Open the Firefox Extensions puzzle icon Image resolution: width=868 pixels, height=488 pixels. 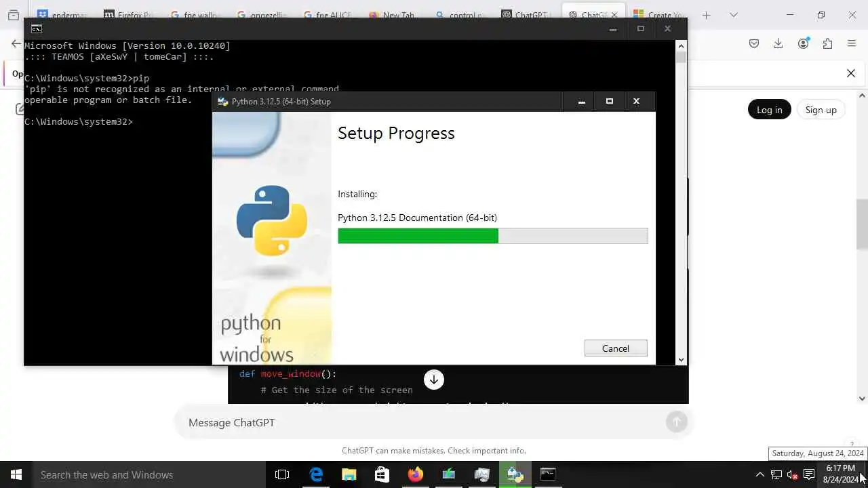(x=827, y=43)
